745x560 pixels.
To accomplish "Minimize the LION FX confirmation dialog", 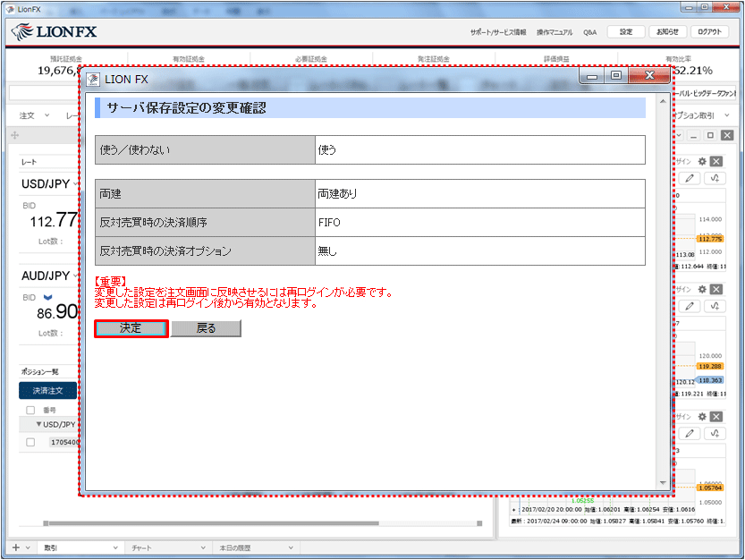I will pos(592,76).
